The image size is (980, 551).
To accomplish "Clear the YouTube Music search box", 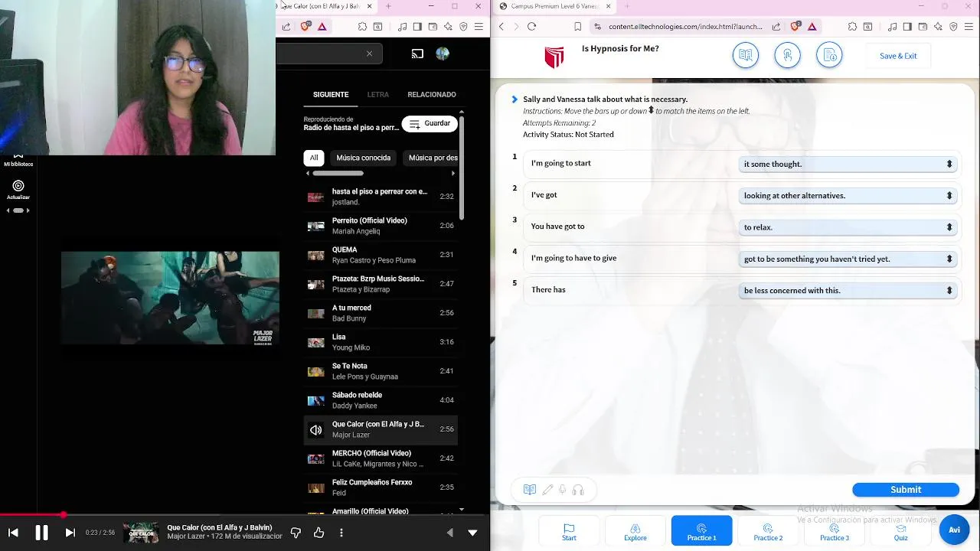I will [x=369, y=54].
